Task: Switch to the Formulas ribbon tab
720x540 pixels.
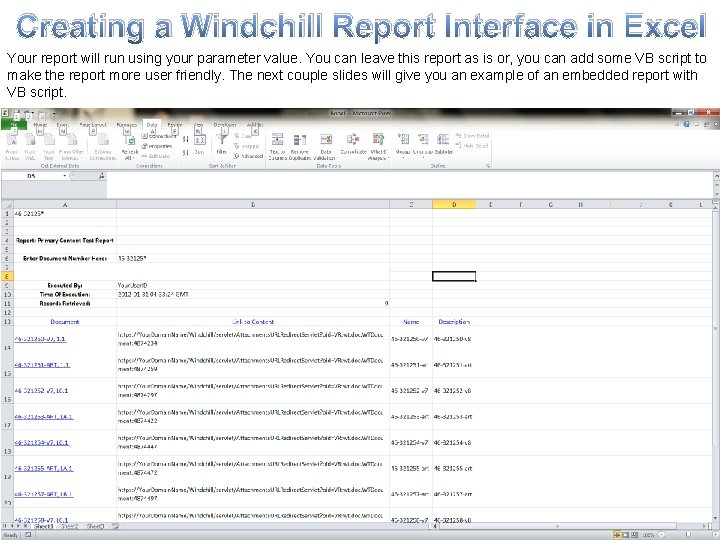Action: (x=126, y=125)
